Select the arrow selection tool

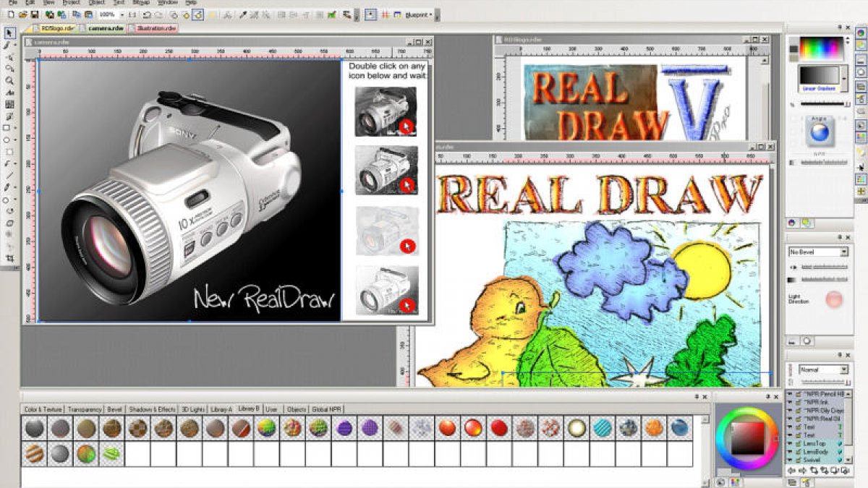10,33
